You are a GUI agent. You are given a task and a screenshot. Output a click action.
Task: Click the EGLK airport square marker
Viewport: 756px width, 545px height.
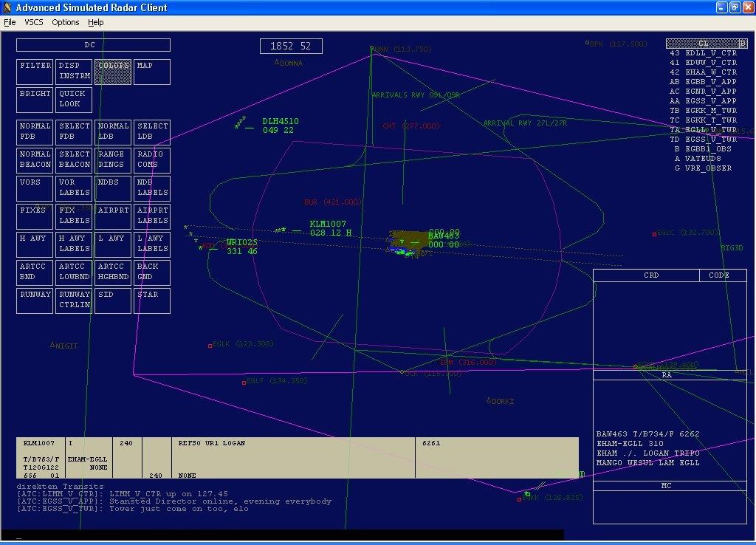coord(210,345)
